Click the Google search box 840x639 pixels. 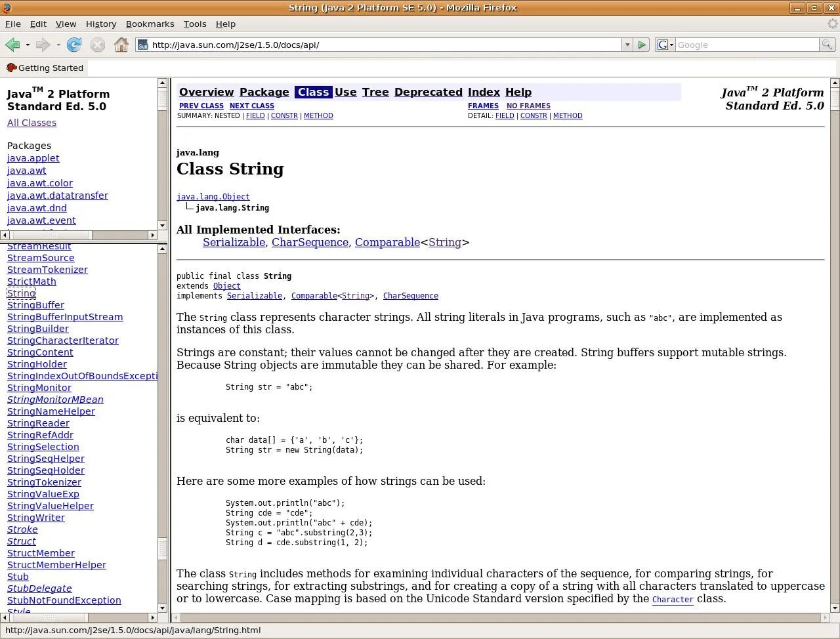[x=747, y=45]
